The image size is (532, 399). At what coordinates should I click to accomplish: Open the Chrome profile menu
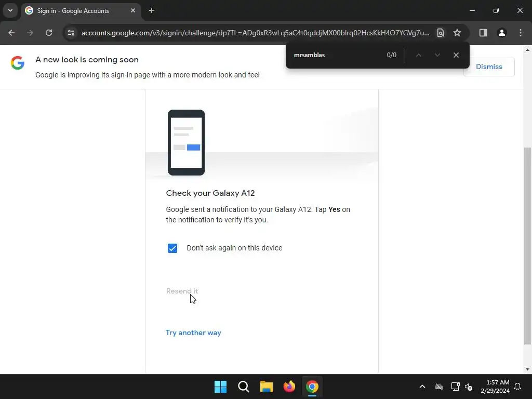tap(501, 33)
